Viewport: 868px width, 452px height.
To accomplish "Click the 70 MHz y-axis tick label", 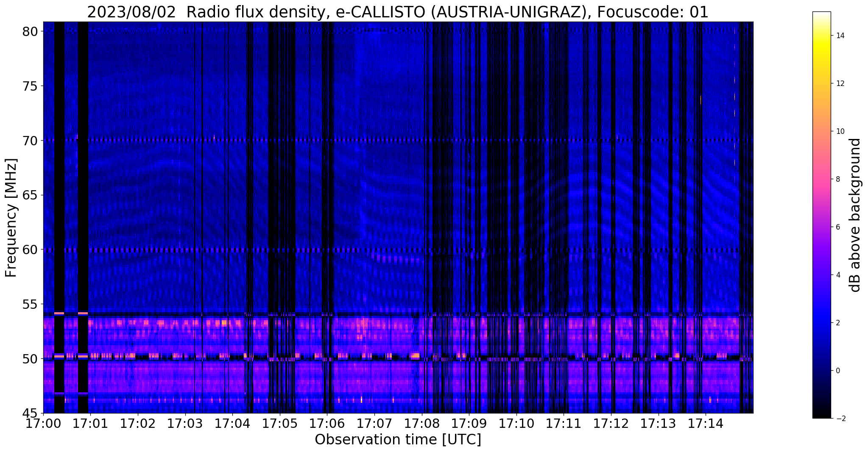I will click(x=31, y=141).
